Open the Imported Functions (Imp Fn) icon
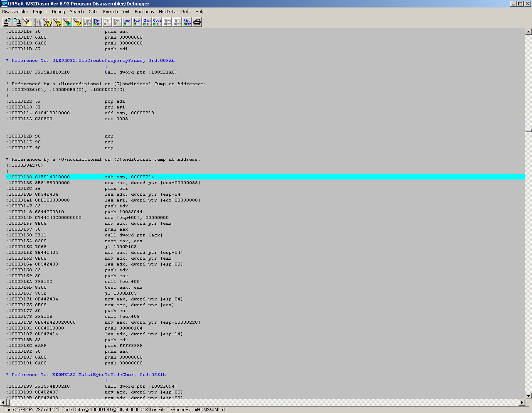 (x=127, y=22)
